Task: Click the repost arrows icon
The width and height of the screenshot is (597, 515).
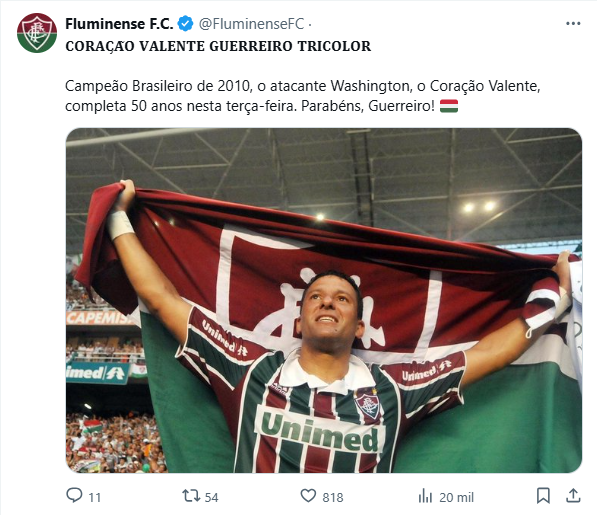Action: [191, 496]
